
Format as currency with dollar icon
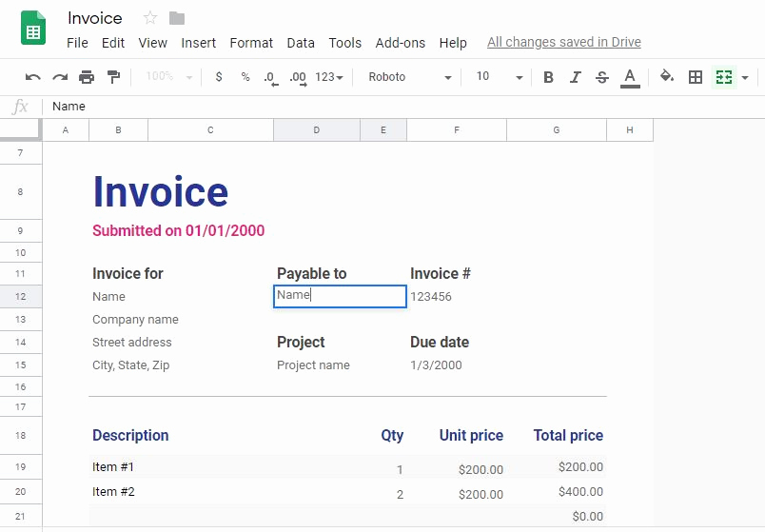tap(219, 77)
